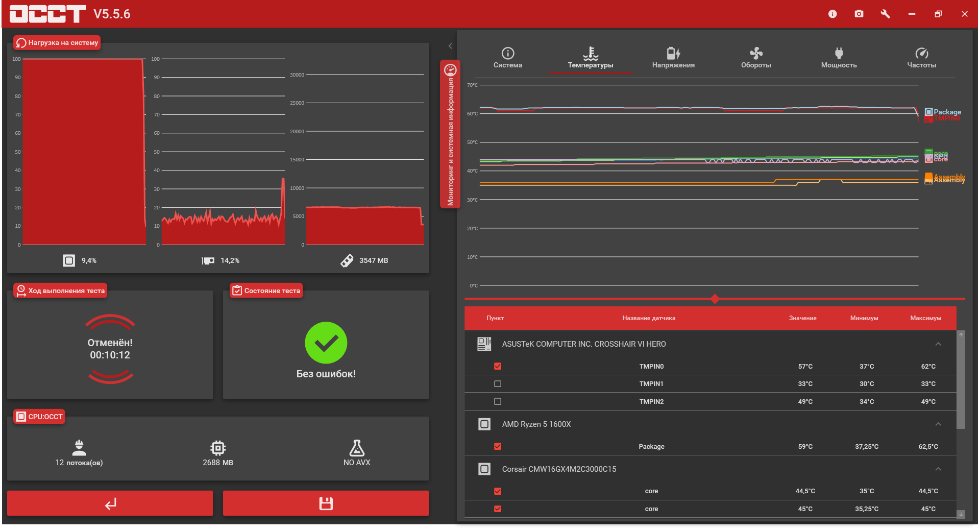Image resolution: width=980 pixels, height=531 pixels.
Task: Select the Температуры tab
Action: 591,59
